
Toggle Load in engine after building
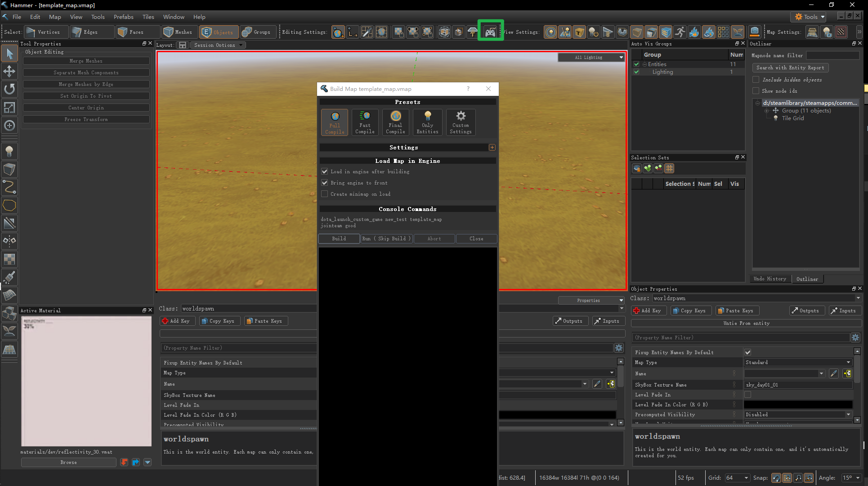tap(325, 171)
